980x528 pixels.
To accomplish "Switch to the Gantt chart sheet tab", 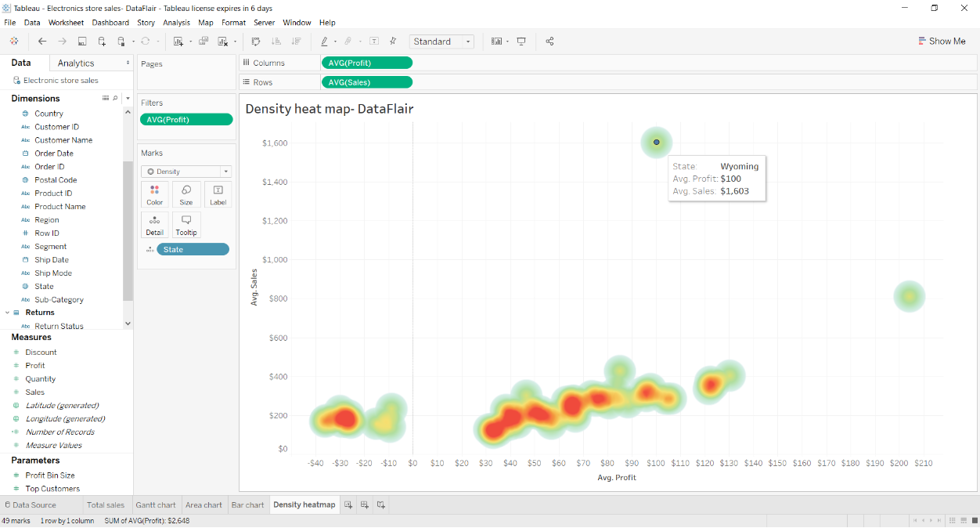I will pyautogui.click(x=156, y=505).
